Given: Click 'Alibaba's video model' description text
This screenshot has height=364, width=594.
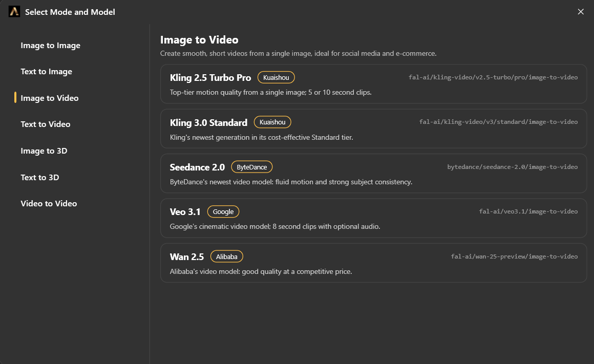Looking at the screenshot, I should [x=261, y=271].
